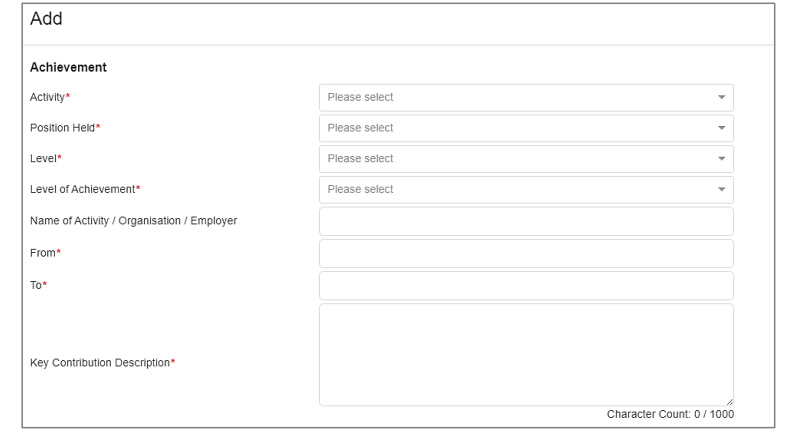Viewport: 786px width, 443px height.
Task: Click inside the Key Contribution Description textarea
Action: [526, 354]
